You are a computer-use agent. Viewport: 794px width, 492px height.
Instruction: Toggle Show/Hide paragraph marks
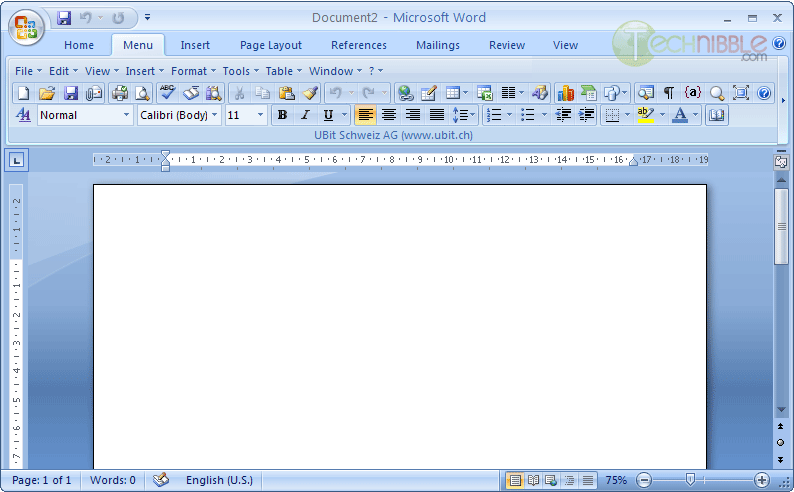[669, 93]
